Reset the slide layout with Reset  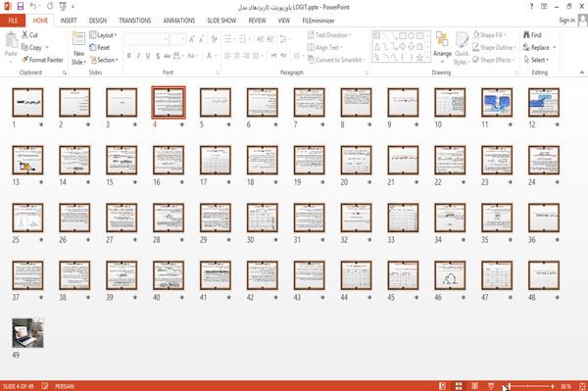tap(100, 47)
